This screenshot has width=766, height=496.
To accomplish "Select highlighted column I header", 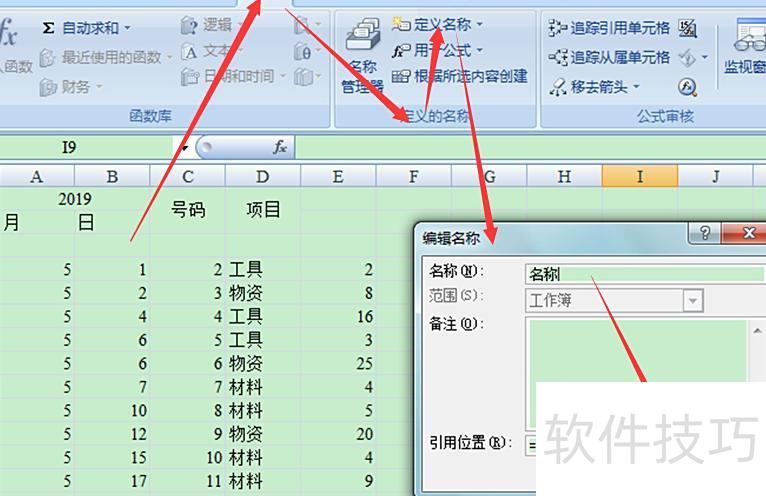I will [x=640, y=176].
